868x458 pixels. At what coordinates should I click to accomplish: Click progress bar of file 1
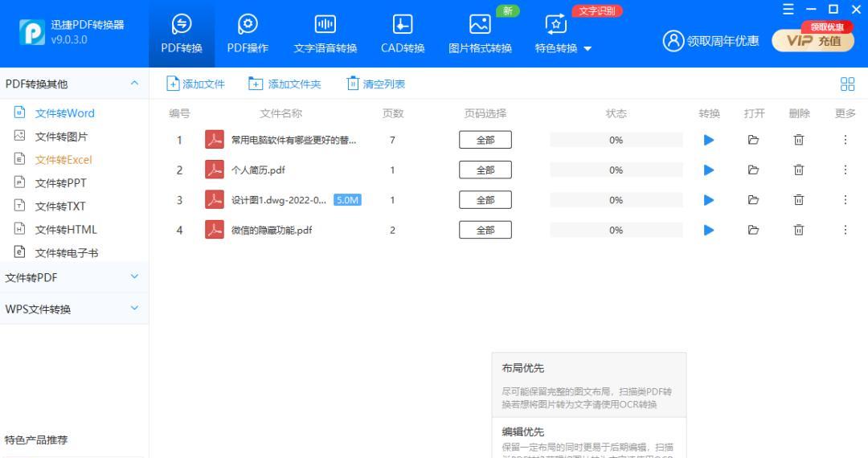(616, 140)
